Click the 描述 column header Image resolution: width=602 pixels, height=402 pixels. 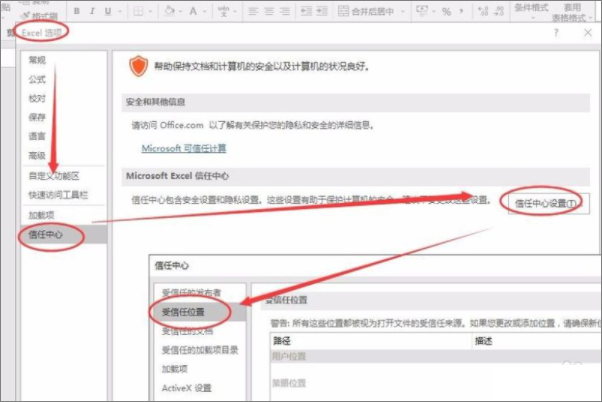[537, 341]
